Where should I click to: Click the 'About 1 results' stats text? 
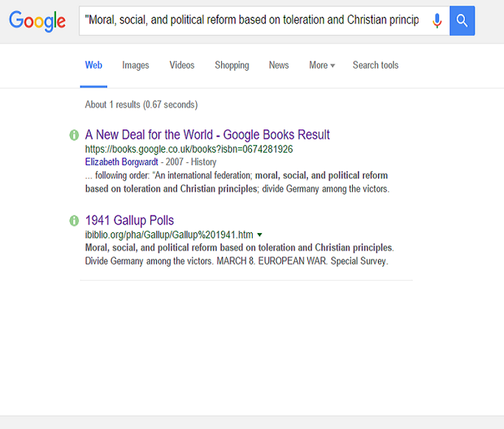141,105
